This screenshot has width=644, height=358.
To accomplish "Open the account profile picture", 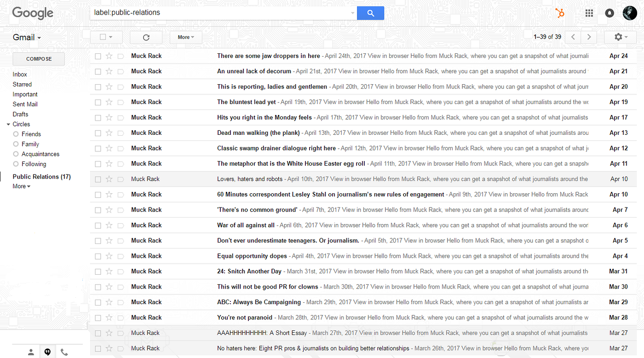I will pyautogui.click(x=630, y=13).
